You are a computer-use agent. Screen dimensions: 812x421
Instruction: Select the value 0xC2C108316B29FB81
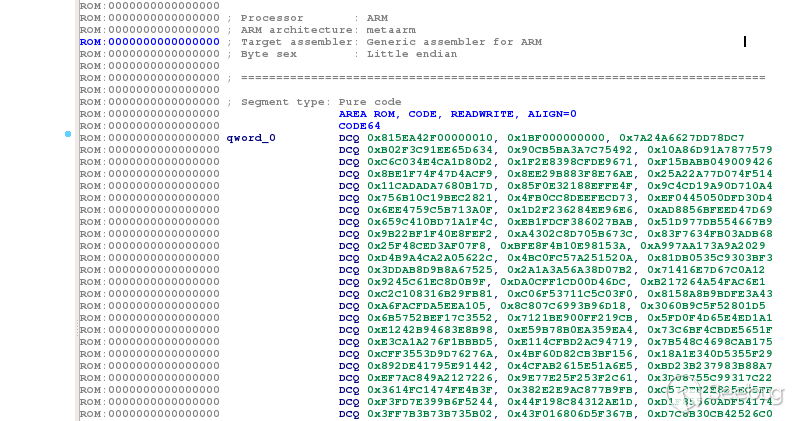click(430, 294)
